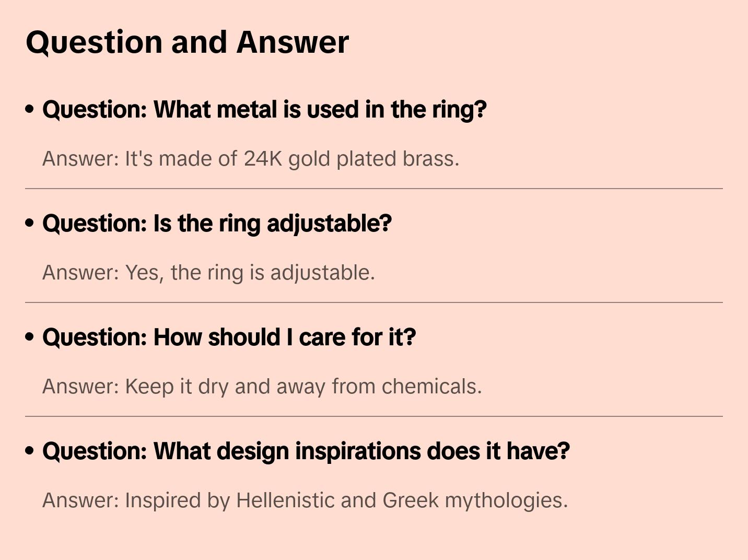Select 'What design inspirations does it have?' question

[x=306, y=451]
